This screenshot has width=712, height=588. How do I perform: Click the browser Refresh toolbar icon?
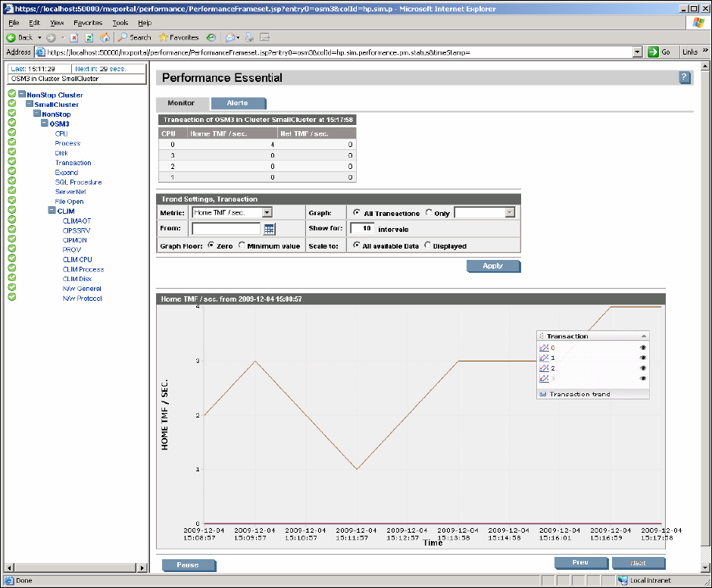tap(89, 37)
